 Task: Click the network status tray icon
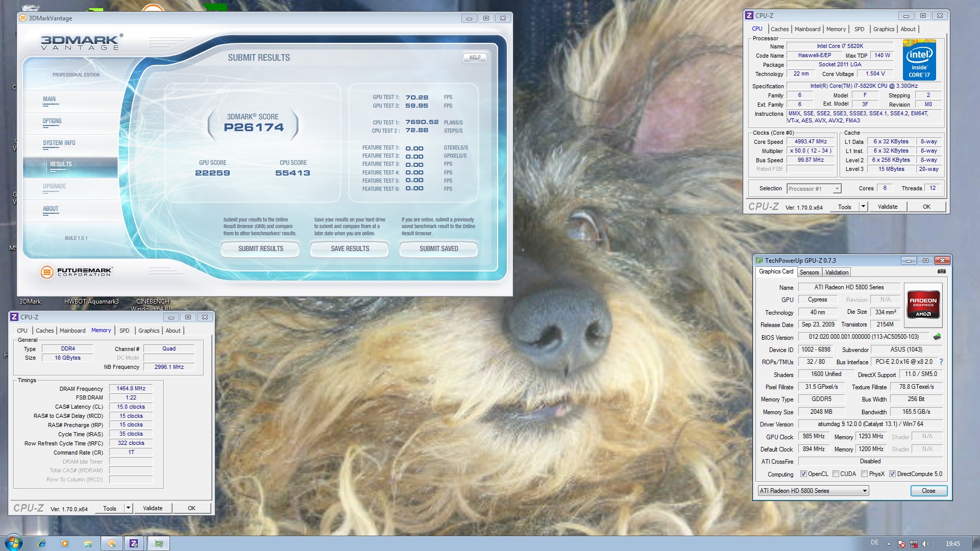[x=914, y=544]
